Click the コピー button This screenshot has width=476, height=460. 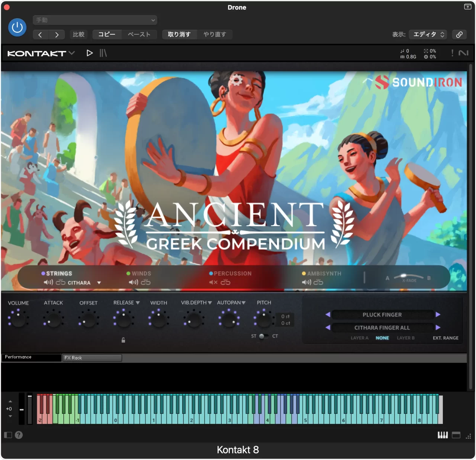pyautogui.click(x=107, y=34)
